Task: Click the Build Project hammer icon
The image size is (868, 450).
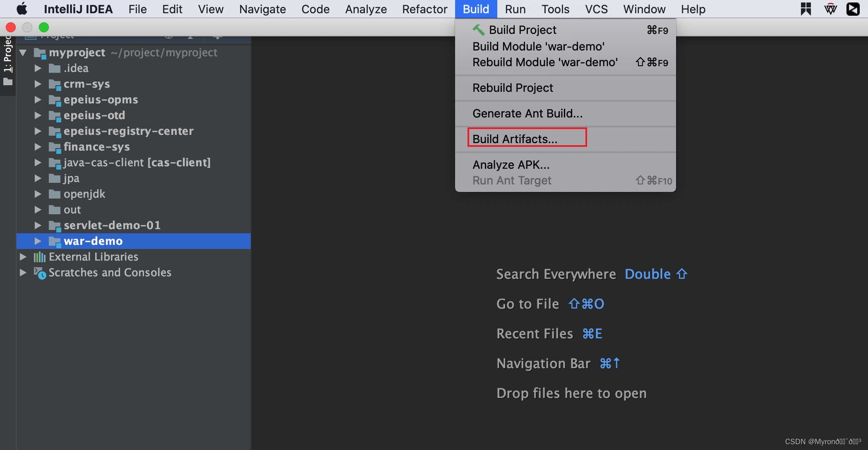Action: pyautogui.click(x=478, y=30)
